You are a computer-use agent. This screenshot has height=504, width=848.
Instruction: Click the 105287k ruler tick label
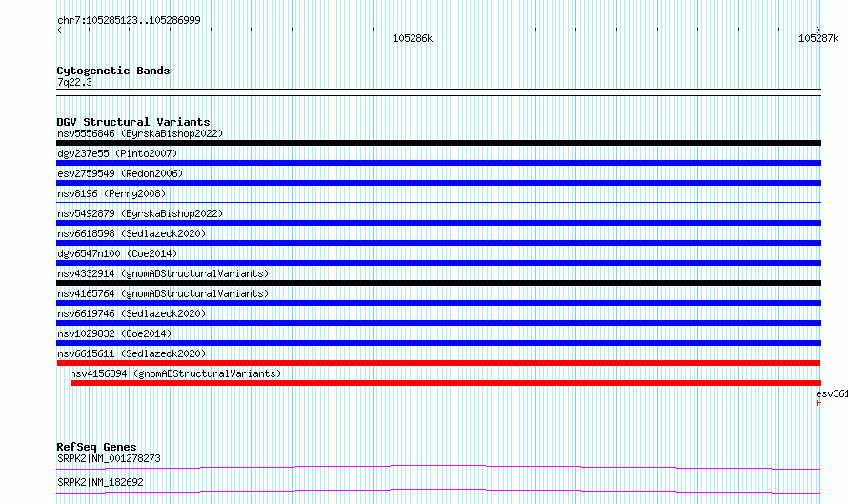click(x=818, y=39)
